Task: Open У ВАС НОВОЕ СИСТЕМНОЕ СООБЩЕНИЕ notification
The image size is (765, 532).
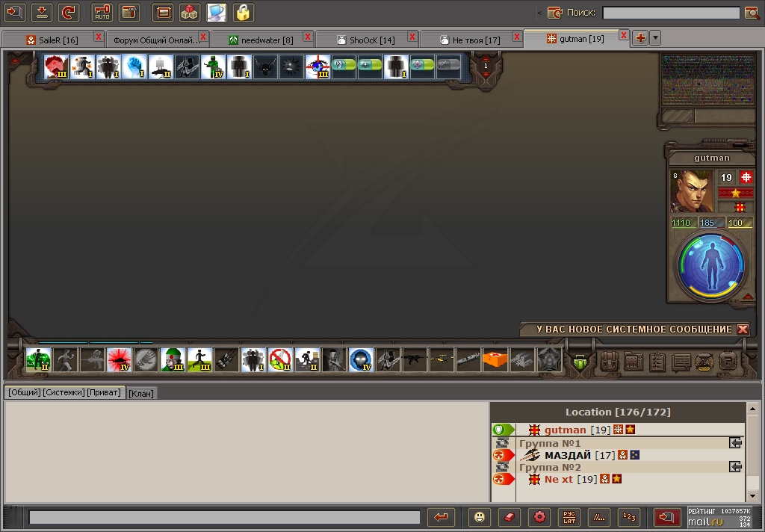Action: tap(634, 330)
